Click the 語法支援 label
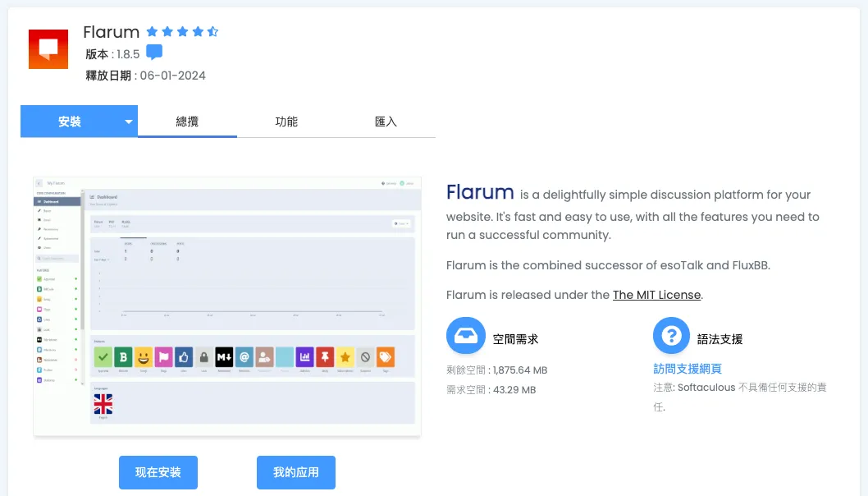868x496 pixels. coord(720,339)
